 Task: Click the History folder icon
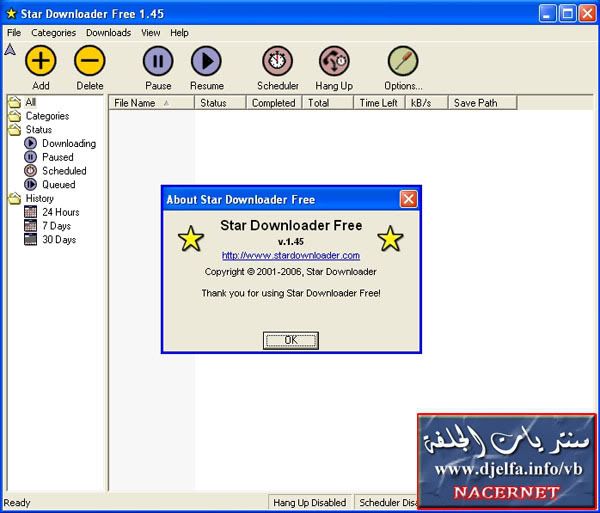tap(15, 199)
